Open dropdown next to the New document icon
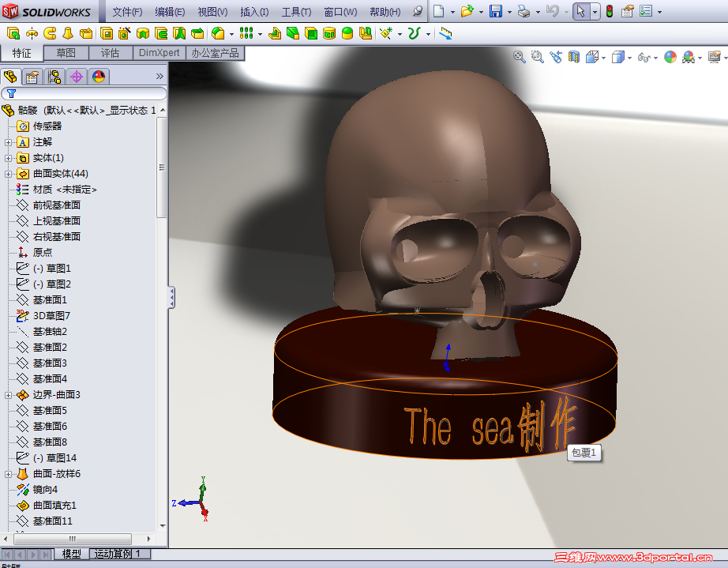The height and width of the screenshot is (568, 728). 452,12
